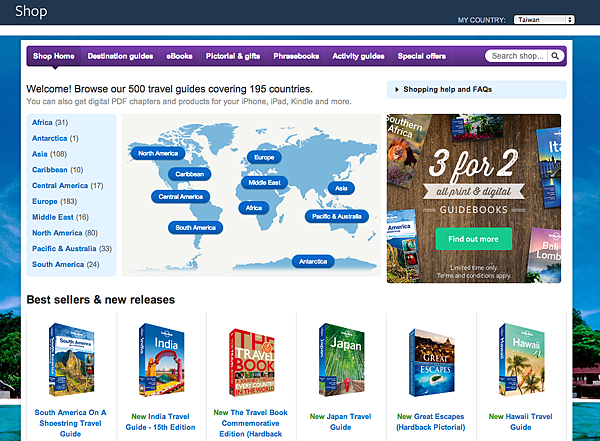
Task: Select the Europe bubble on the world map
Action: (264, 157)
